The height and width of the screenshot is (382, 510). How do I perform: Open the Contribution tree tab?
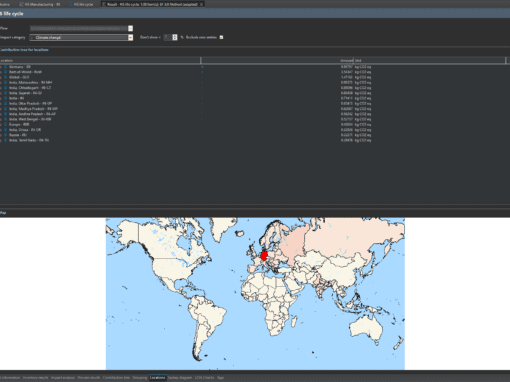(x=116, y=378)
